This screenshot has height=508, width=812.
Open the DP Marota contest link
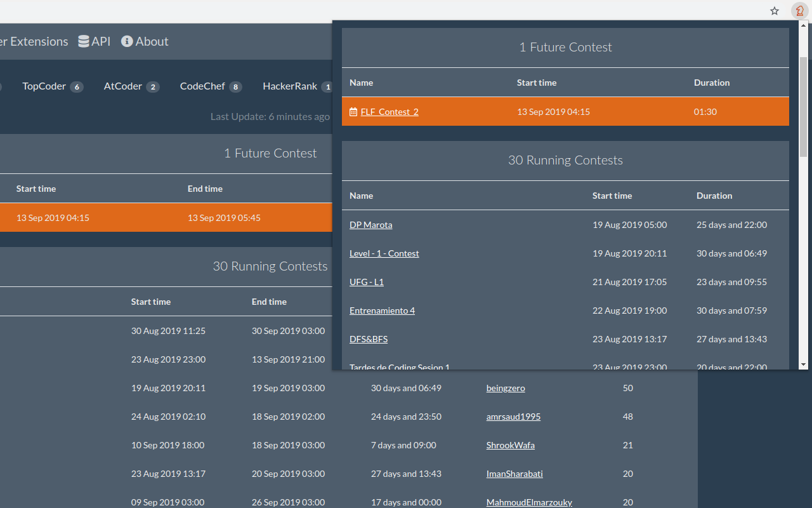click(371, 225)
